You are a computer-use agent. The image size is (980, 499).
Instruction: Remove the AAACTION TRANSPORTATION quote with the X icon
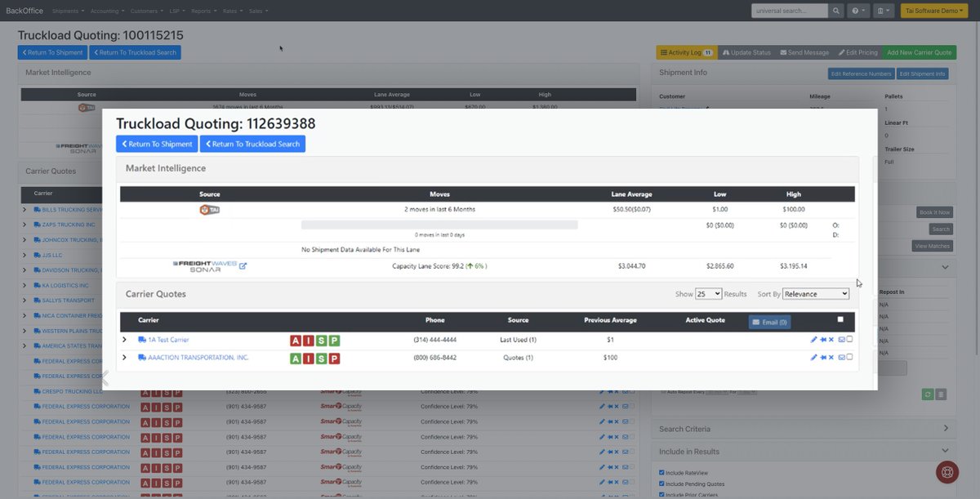coord(831,358)
